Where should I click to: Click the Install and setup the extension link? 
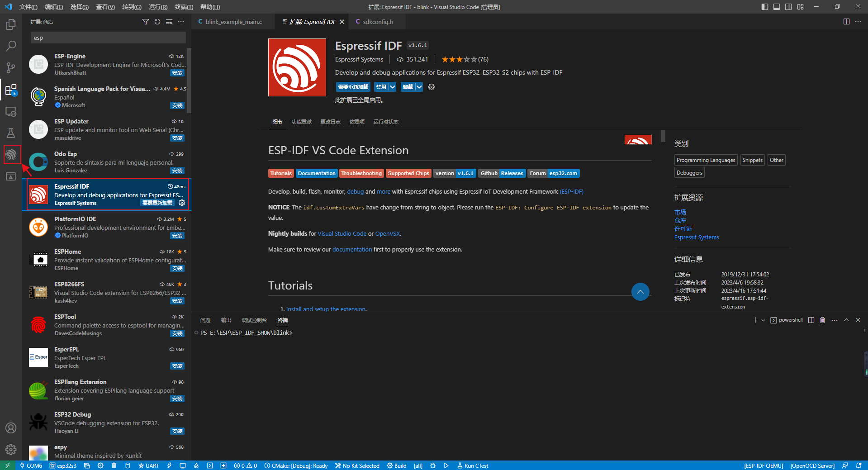[325, 309]
